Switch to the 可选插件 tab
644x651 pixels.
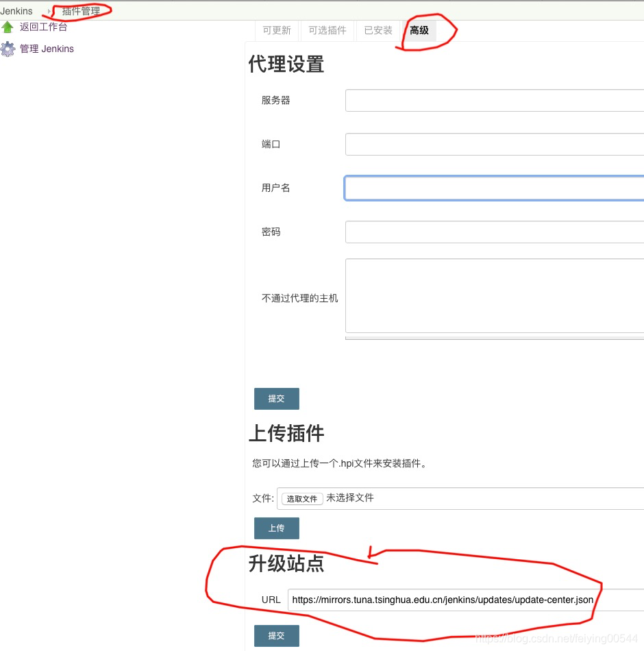click(327, 30)
